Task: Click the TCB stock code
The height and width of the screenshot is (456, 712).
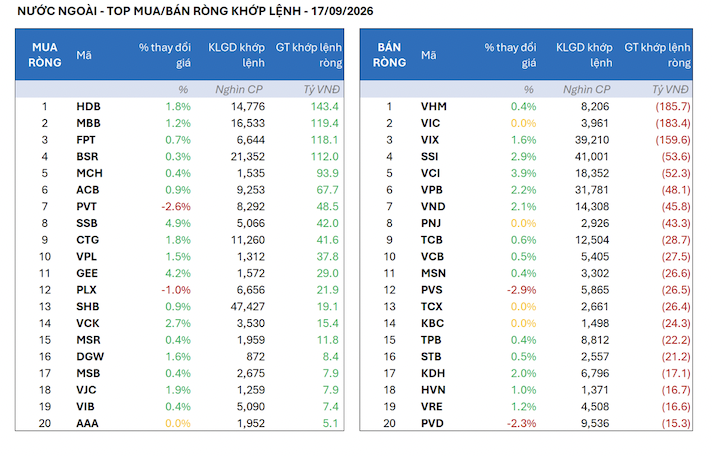Action: coord(431,240)
